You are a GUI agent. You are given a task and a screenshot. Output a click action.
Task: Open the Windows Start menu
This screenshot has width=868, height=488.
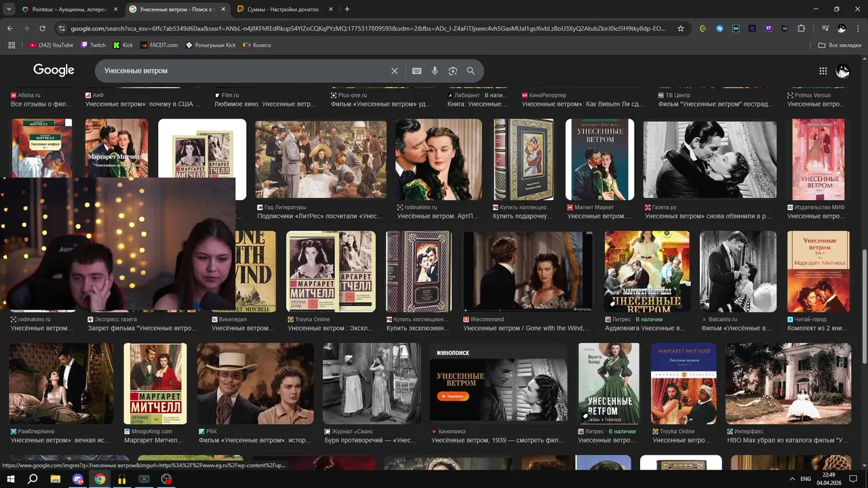[x=11, y=479]
